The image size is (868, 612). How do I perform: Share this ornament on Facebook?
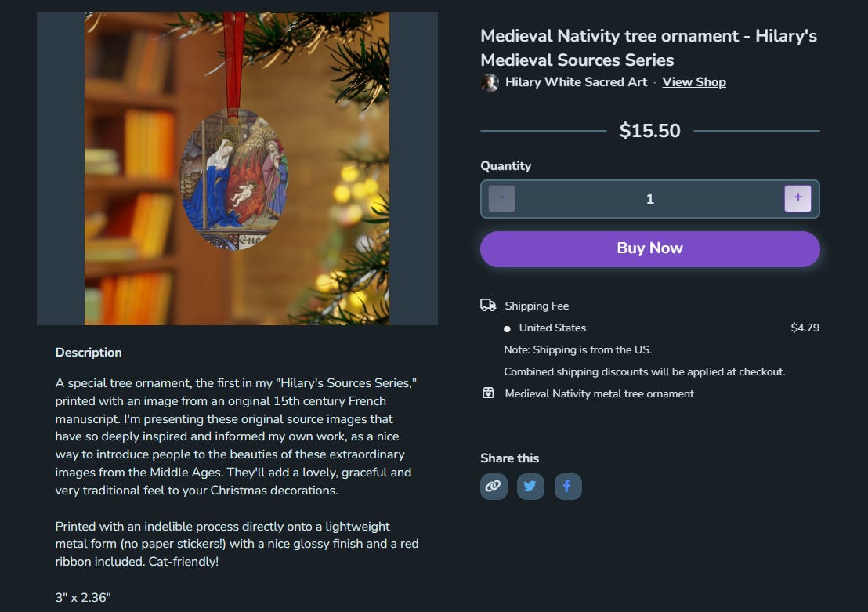[x=568, y=487]
